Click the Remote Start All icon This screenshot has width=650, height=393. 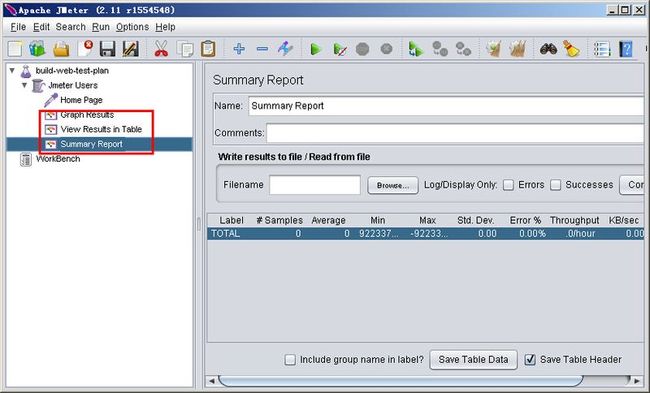(x=416, y=49)
